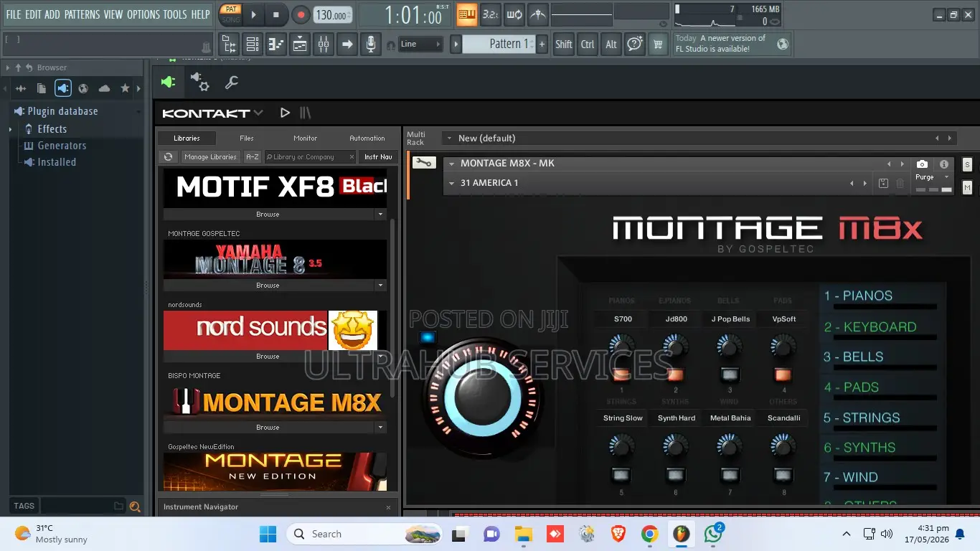Screen dimensions: 980x551
Task: Click Browse under MONTAGE M8X library
Action: click(268, 428)
